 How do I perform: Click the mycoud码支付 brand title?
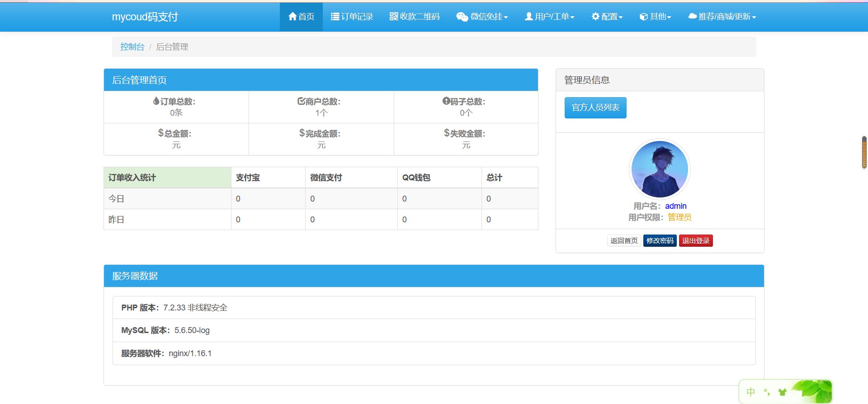[x=145, y=17]
